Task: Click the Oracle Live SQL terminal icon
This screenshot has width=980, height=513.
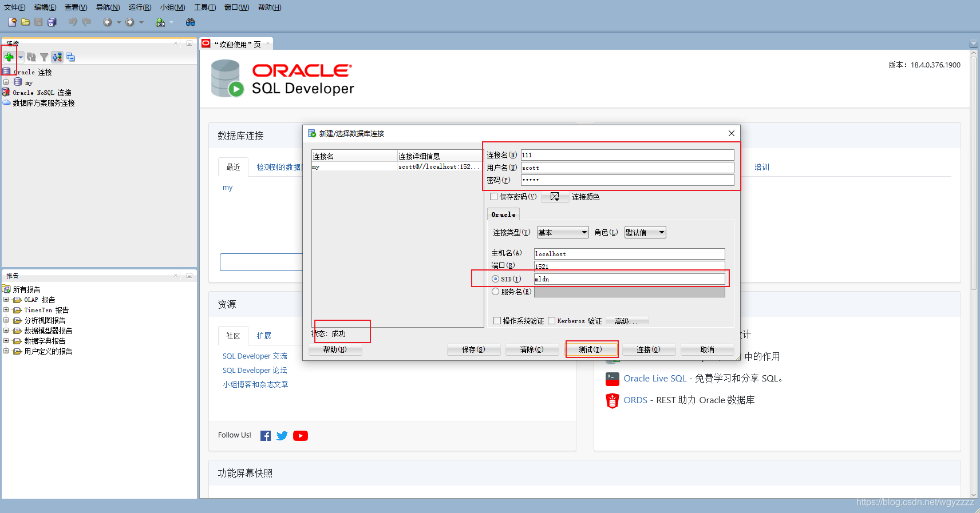Action: (x=612, y=379)
